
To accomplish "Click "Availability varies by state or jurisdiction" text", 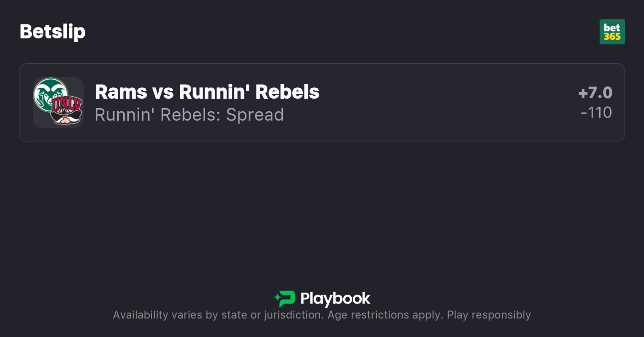I will tap(217, 315).
